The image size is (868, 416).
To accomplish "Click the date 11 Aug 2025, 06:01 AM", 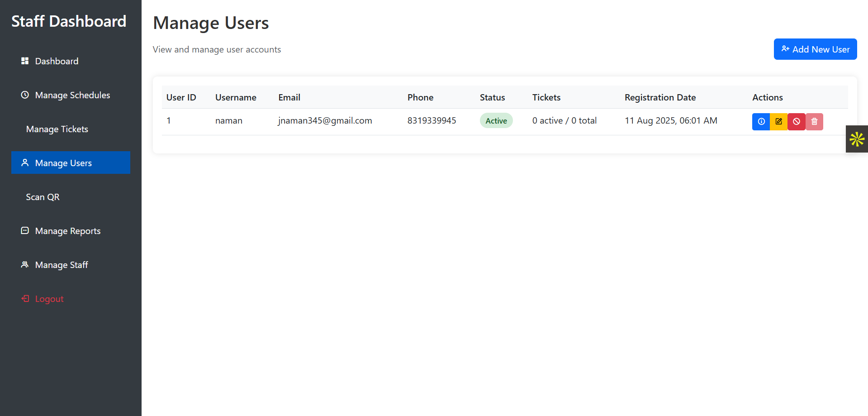I will click(x=671, y=120).
